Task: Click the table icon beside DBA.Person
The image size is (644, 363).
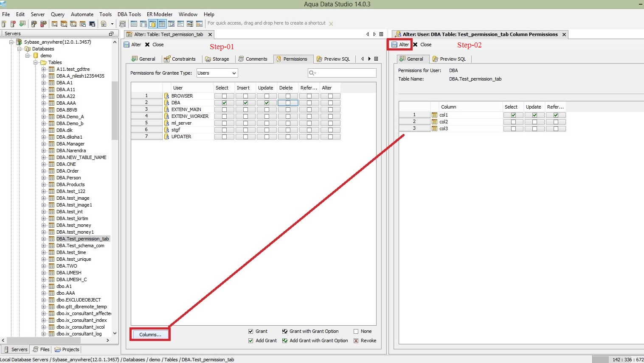Action: 52,178
